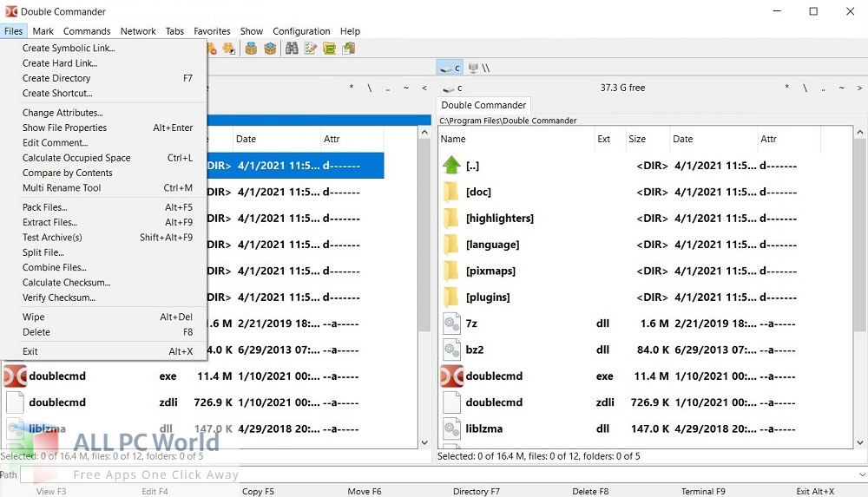The image size is (868, 497).
Task: Open the Commands menu
Action: point(87,31)
